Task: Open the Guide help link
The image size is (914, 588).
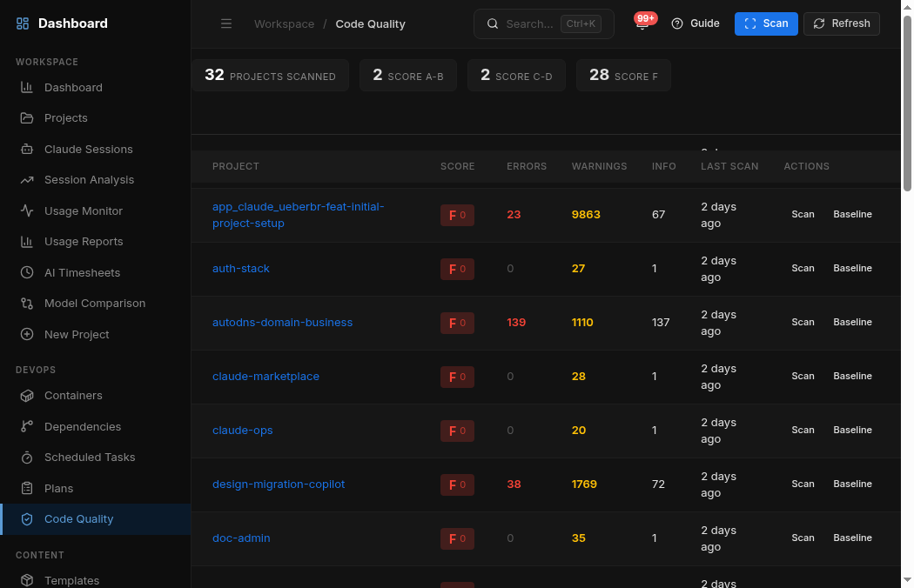Action: 696,24
